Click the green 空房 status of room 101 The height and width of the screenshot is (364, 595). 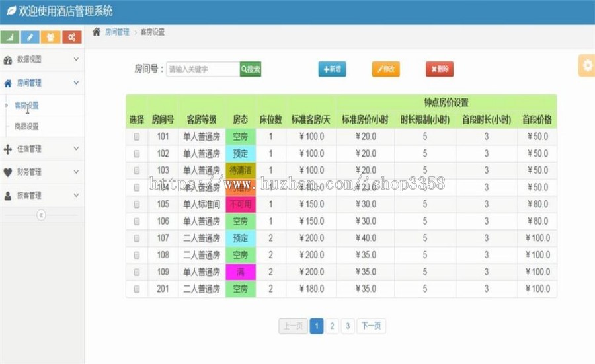(x=241, y=137)
